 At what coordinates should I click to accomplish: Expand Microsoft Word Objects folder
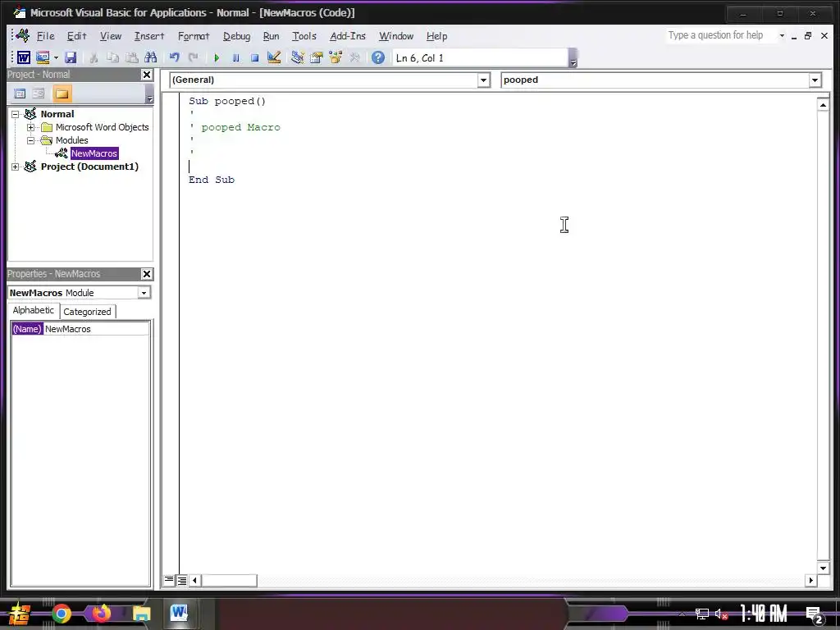click(x=30, y=127)
